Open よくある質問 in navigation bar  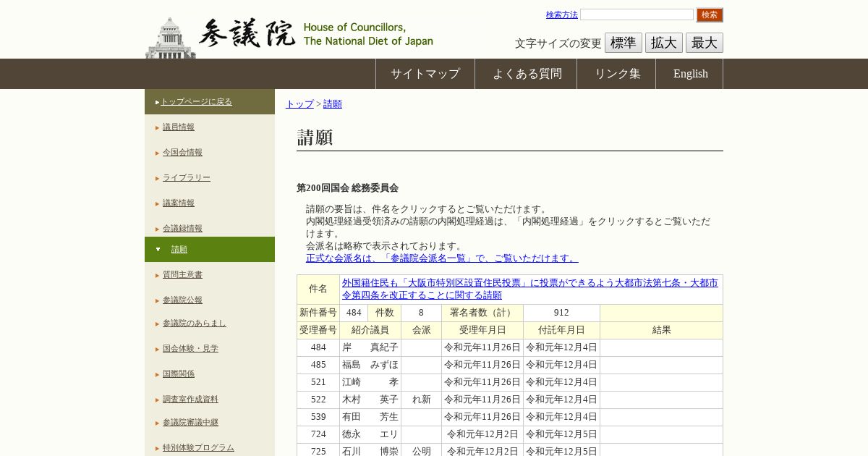coord(527,74)
